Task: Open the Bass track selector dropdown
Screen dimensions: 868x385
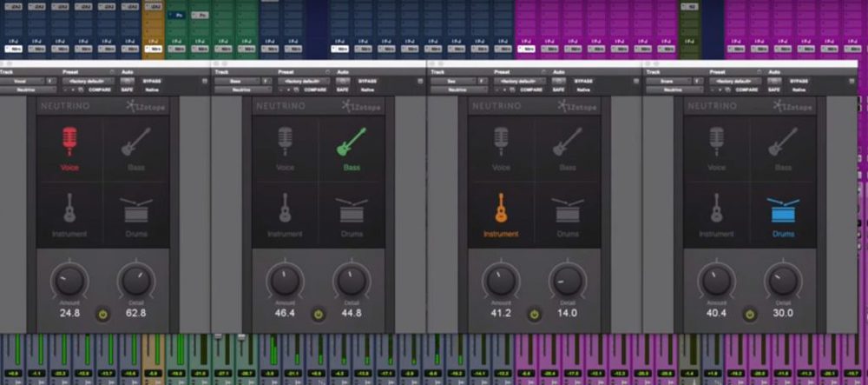Action: coord(237,81)
